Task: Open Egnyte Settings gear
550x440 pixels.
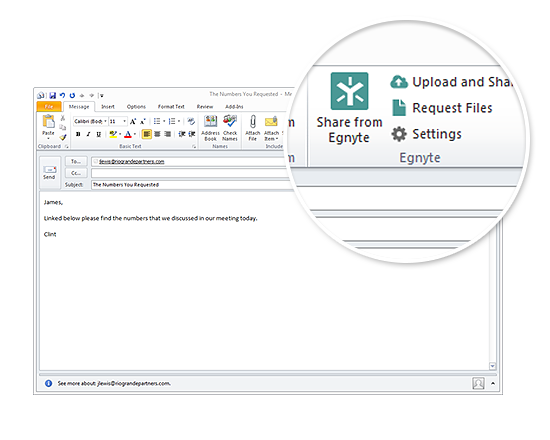Action: coord(399,134)
